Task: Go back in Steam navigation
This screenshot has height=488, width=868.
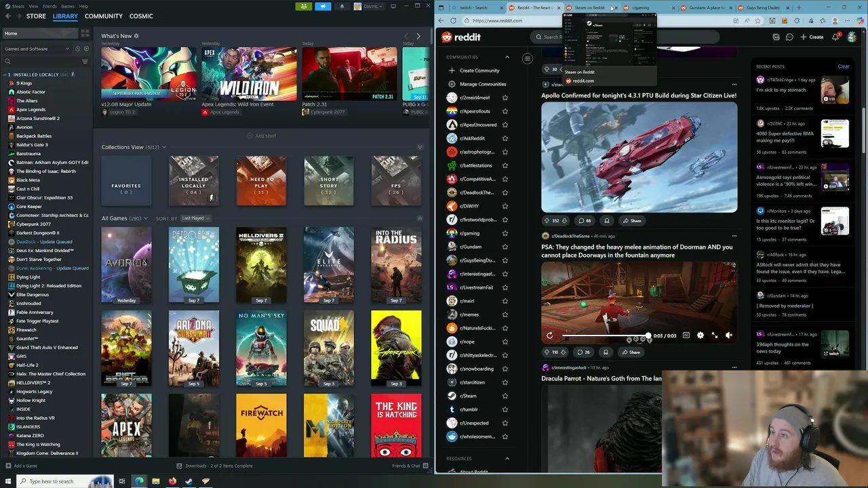Action: pyautogui.click(x=7, y=16)
